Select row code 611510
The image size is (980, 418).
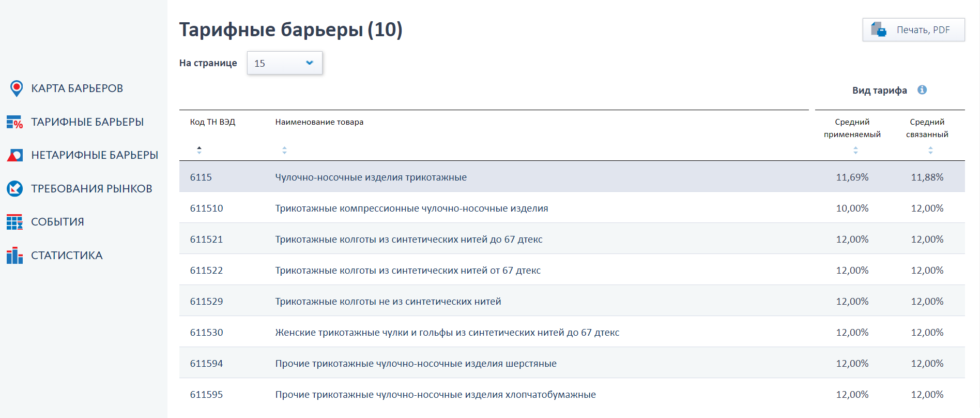pyautogui.click(x=207, y=208)
